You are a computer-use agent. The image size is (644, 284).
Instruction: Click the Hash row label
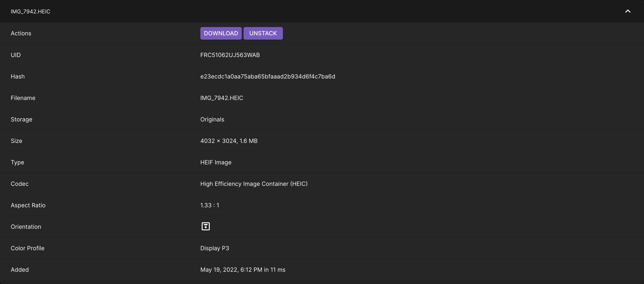pyautogui.click(x=18, y=76)
